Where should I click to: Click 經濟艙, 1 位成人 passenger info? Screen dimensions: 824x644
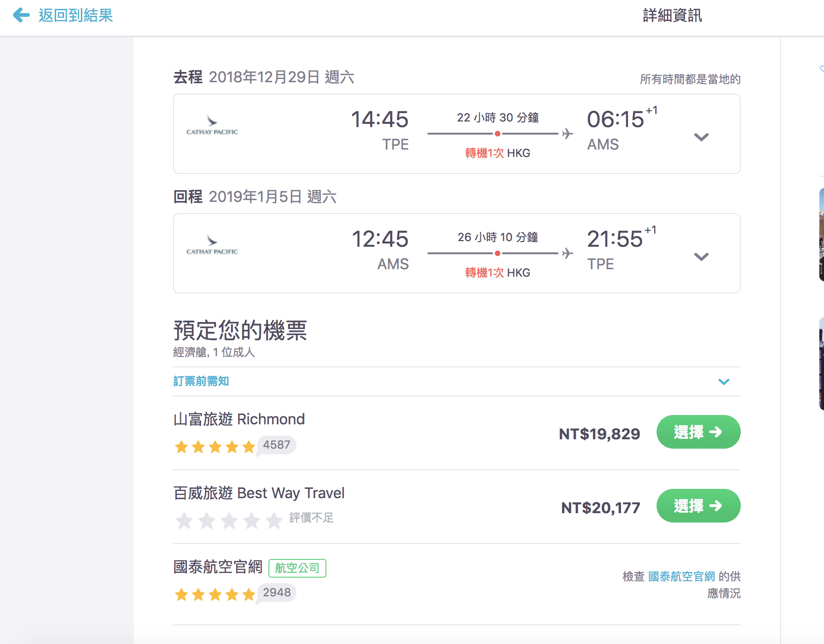[214, 352]
